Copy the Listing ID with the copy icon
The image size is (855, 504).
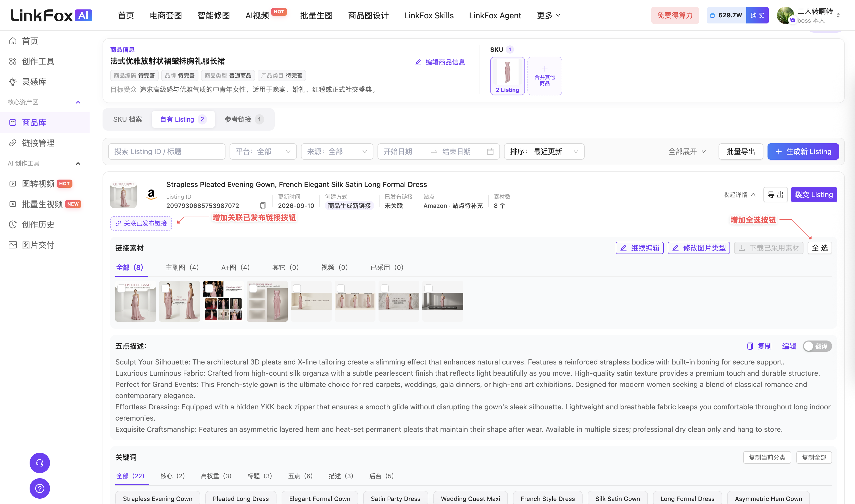point(262,206)
